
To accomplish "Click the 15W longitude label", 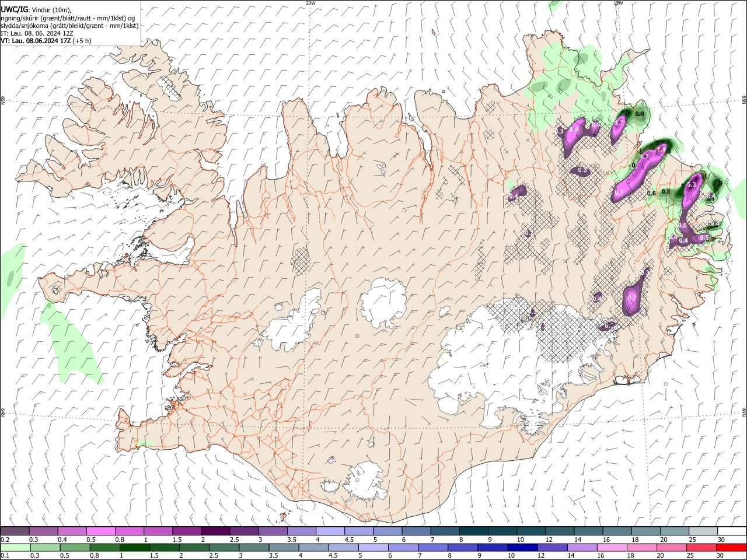I will click(x=618, y=3).
